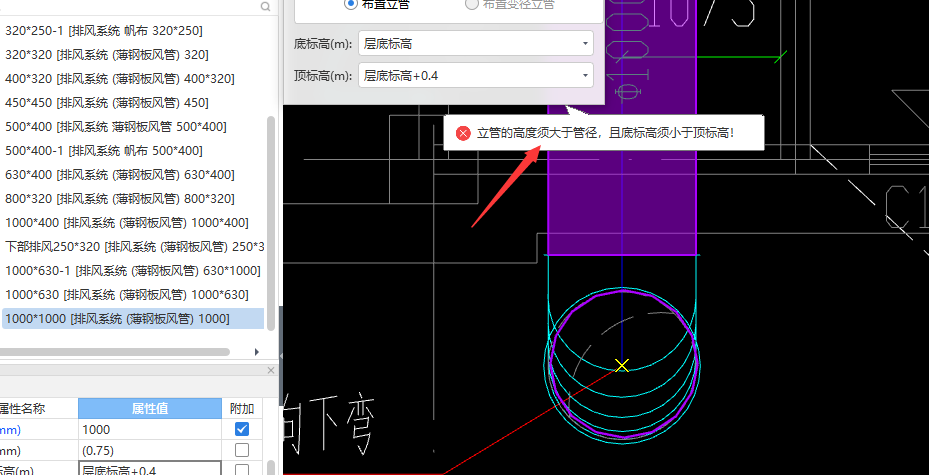
Task: Click the error message text 立管的高度须大于管径
Action: click(x=537, y=133)
